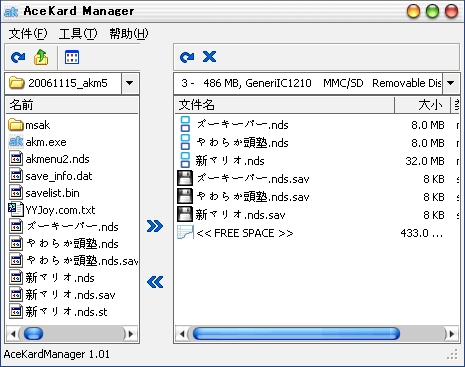Image resolution: width=465 pixels, height=367 pixels.
Task: Open the 文件(F) menu
Action: 28,34
